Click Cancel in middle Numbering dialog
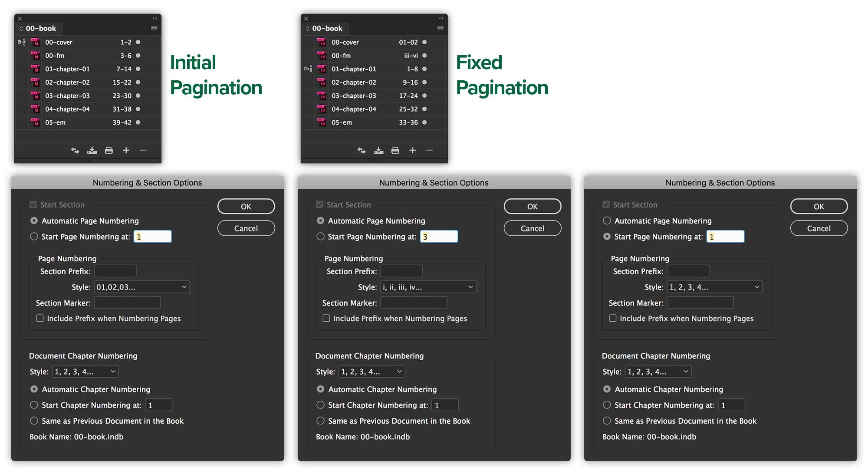868x471 pixels. [x=533, y=228]
